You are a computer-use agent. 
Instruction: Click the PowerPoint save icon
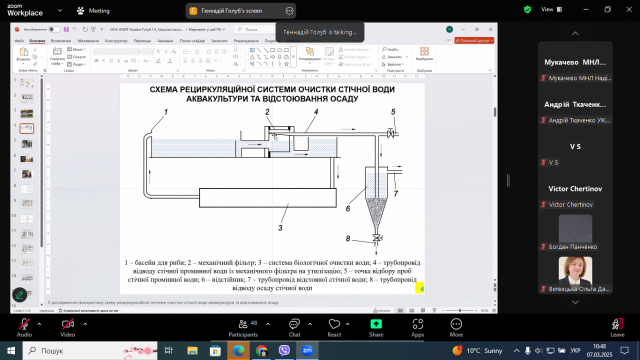[x=66, y=29]
